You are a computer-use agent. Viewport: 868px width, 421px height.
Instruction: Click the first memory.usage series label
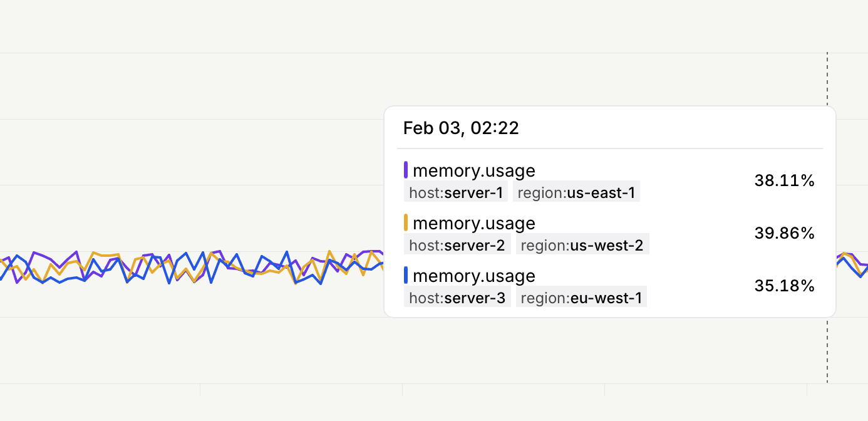474,170
